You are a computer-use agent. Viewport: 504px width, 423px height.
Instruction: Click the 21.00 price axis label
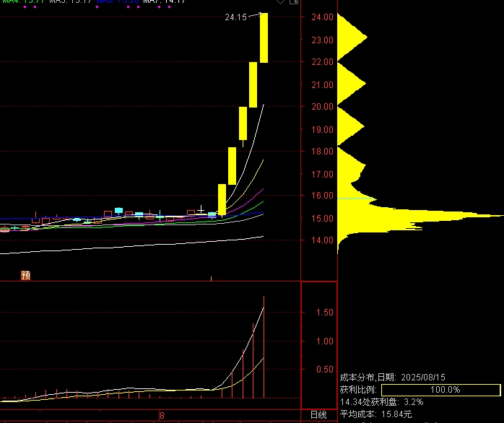[x=322, y=85]
